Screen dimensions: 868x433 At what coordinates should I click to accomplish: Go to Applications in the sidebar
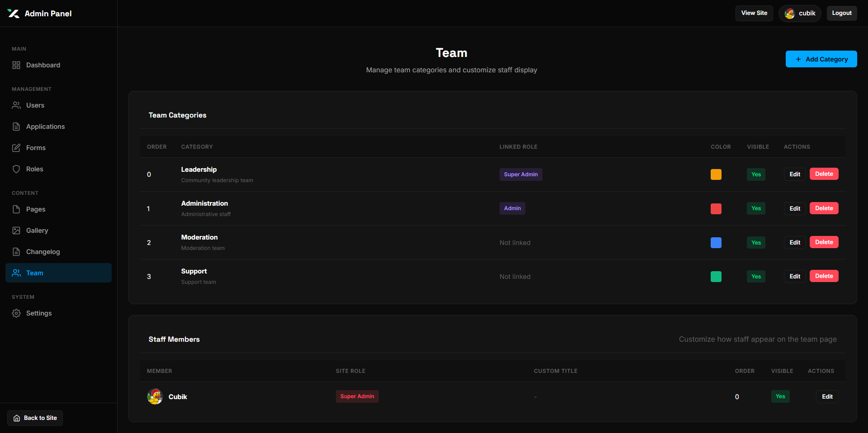[59, 127]
